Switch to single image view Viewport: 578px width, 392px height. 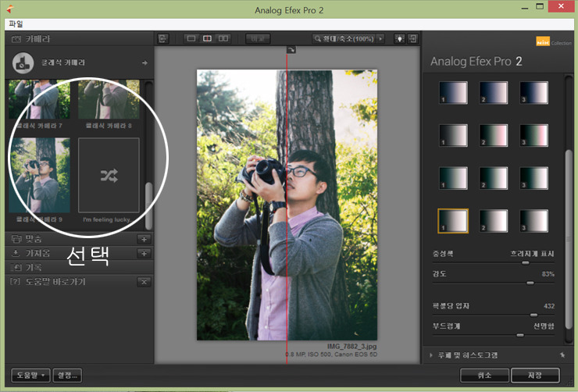(191, 39)
